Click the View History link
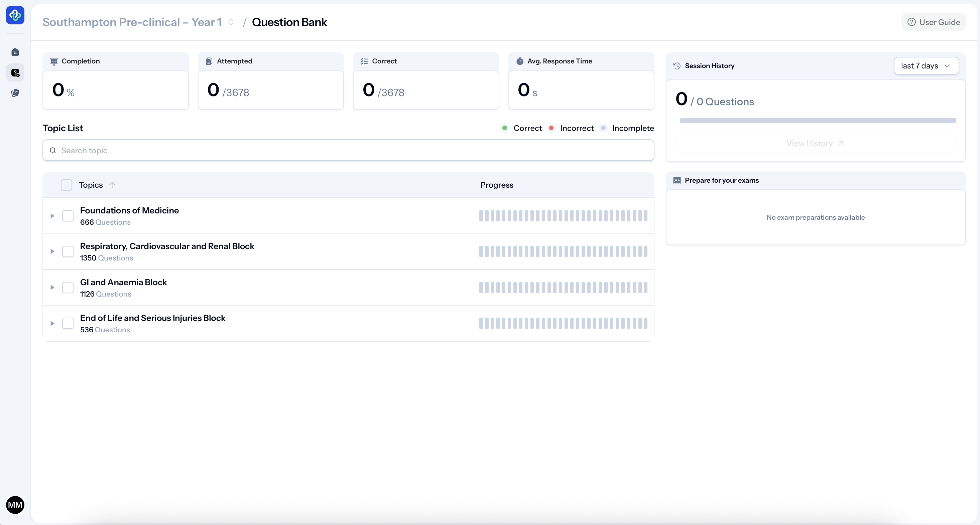Image resolution: width=980 pixels, height=525 pixels. 815,143
